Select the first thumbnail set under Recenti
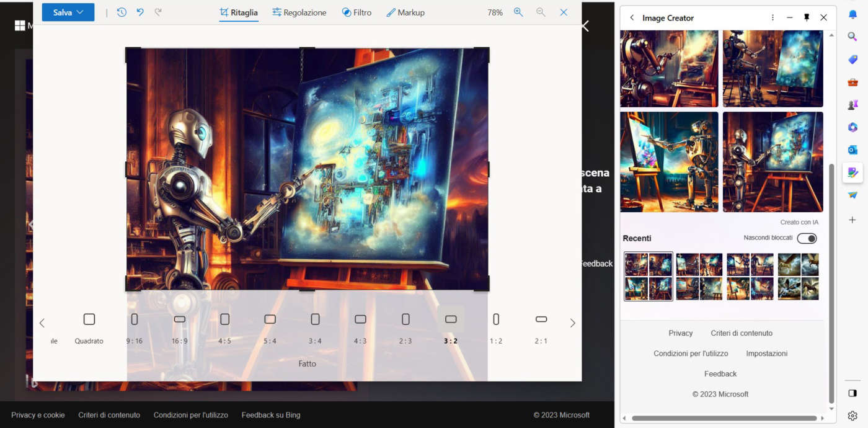The image size is (868, 428). pos(649,277)
